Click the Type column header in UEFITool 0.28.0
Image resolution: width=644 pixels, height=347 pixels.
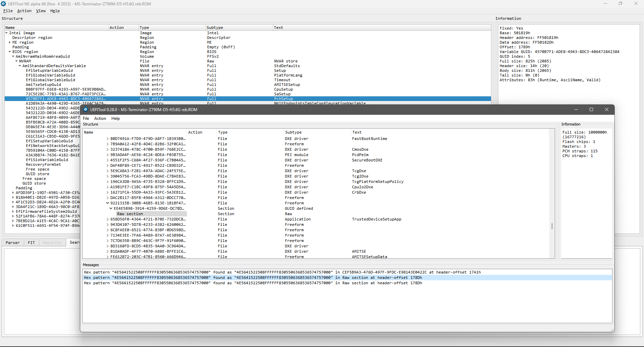coord(250,132)
